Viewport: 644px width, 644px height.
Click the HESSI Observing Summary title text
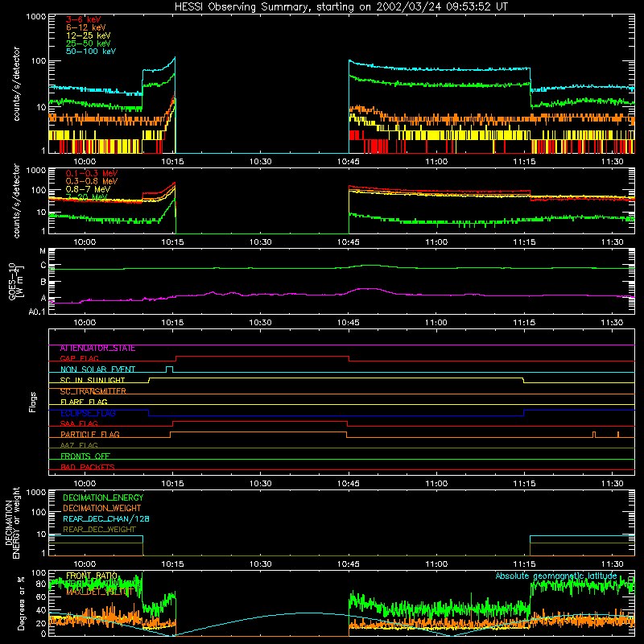[x=341, y=7]
